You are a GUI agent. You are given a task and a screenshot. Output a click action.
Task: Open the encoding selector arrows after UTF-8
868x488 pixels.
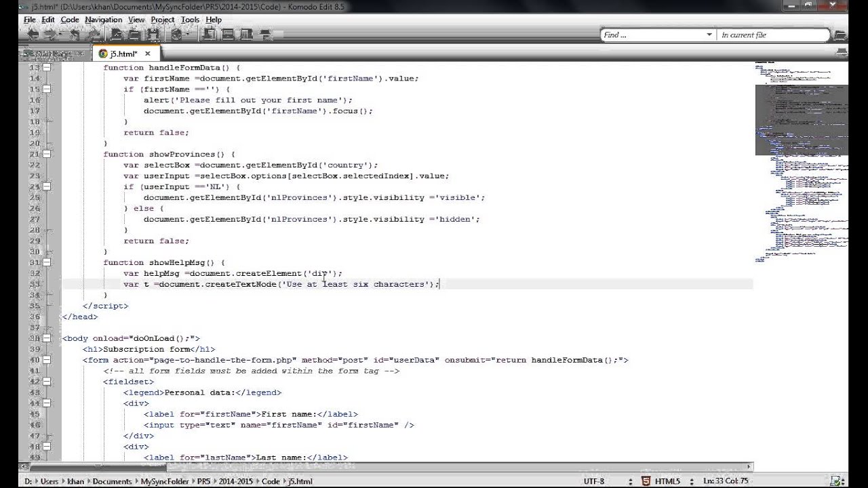(x=631, y=481)
